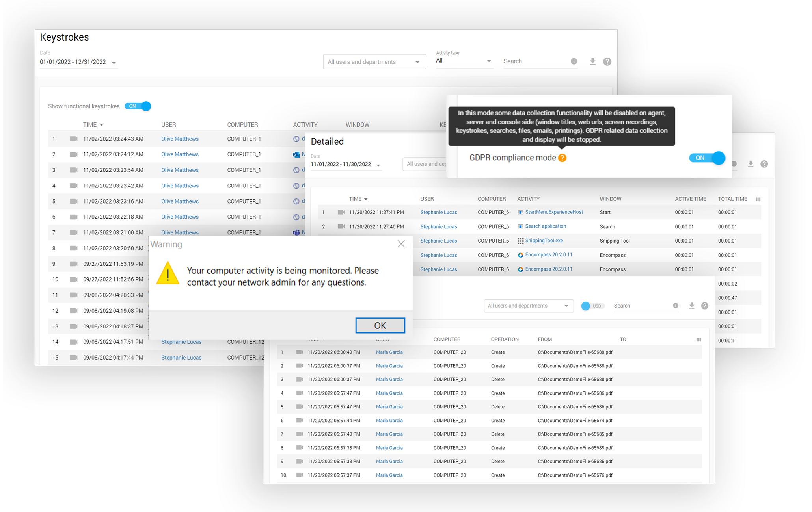Screen dimensions: 812x512
Task: Turn off GDPR compliance mode switch
Action: [707, 158]
